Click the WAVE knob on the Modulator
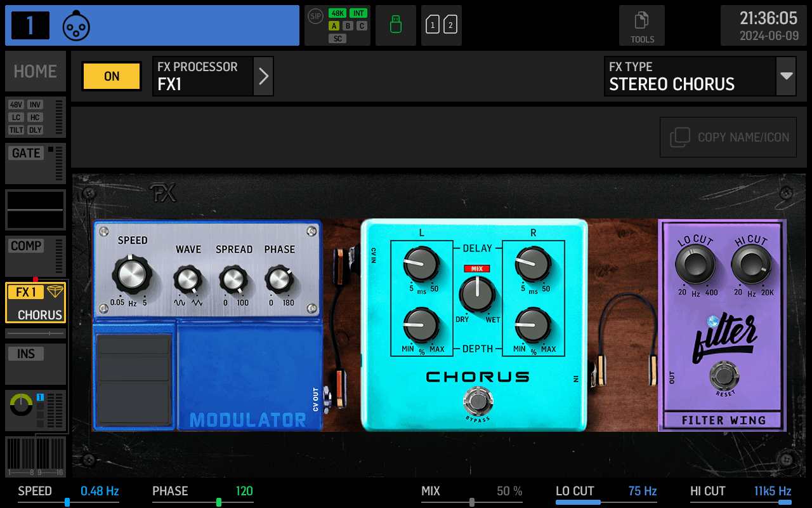The image size is (812, 508). click(x=188, y=279)
